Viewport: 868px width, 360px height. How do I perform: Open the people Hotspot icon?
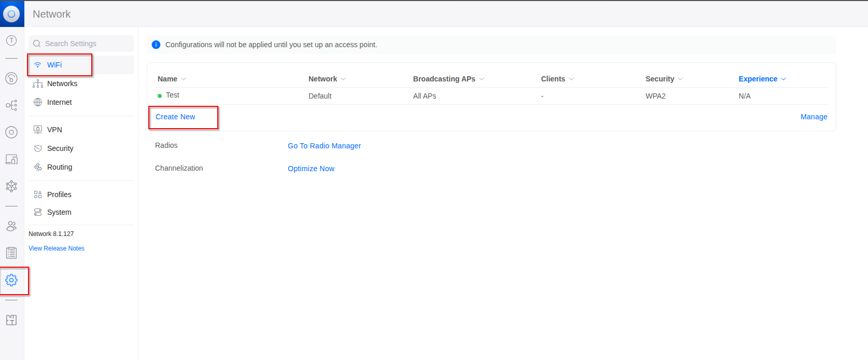[11, 226]
